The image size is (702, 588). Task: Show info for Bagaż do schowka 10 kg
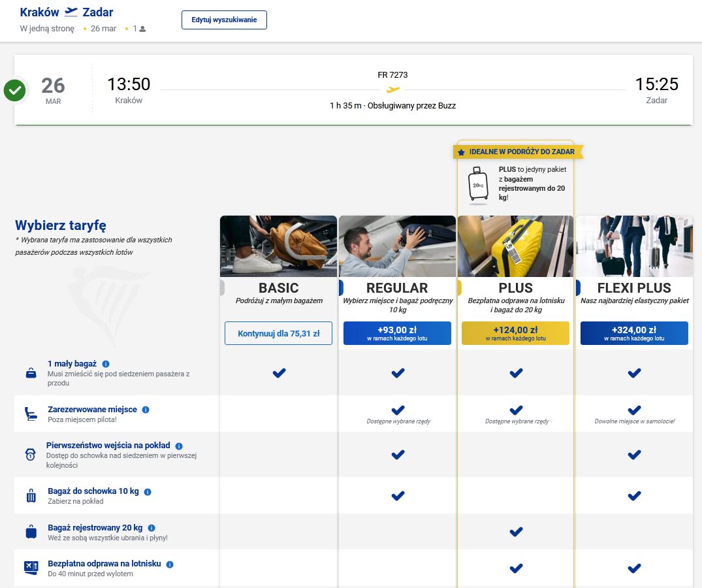coord(148,492)
